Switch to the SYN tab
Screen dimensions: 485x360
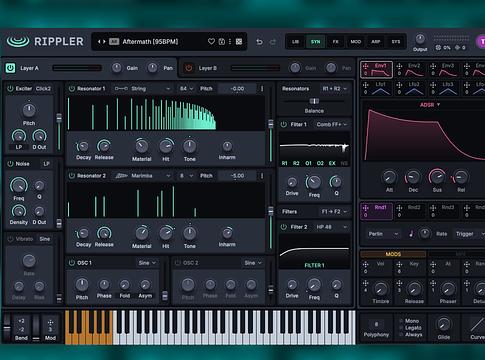click(315, 42)
